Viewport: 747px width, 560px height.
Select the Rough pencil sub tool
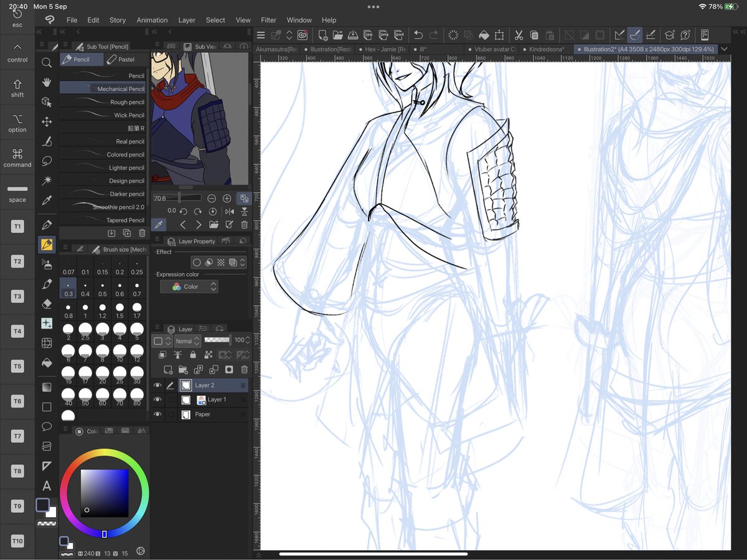[103, 102]
